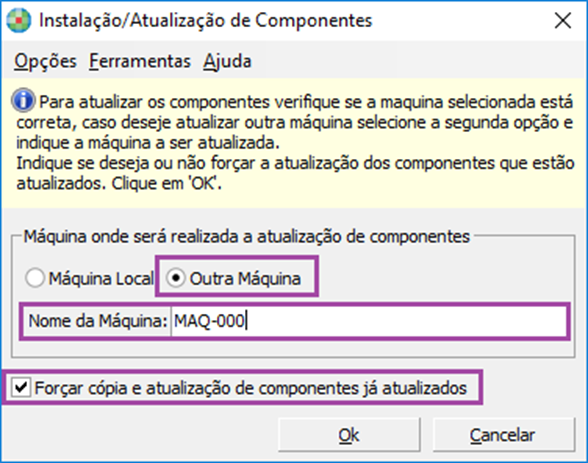Click the yellow instruction message text

click(295, 142)
